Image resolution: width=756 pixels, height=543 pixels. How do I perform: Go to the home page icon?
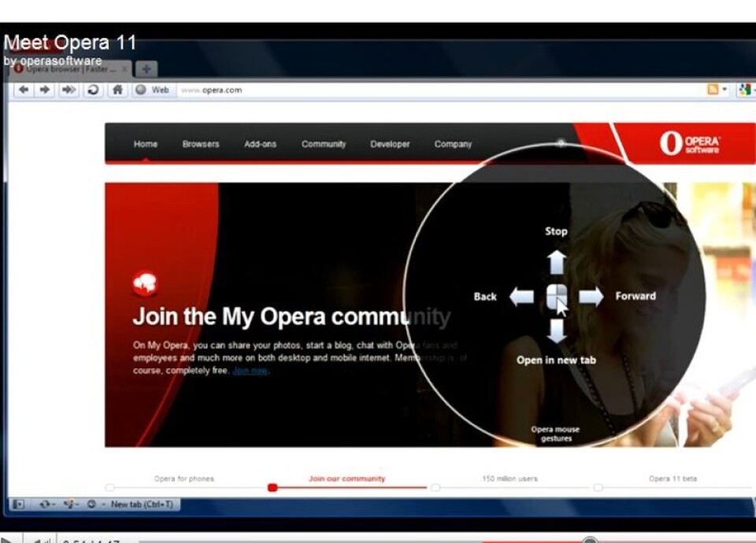tap(117, 90)
